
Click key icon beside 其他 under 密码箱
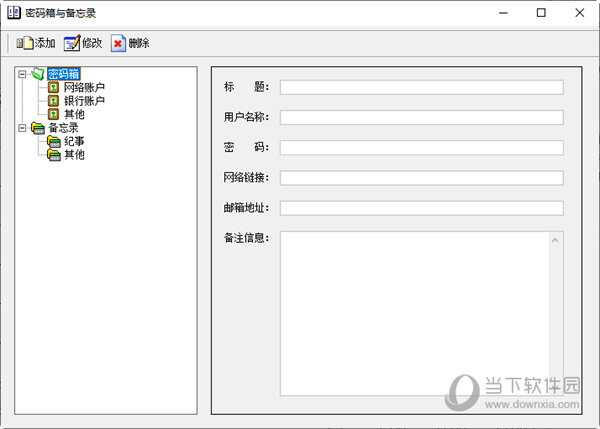tap(53, 114)
